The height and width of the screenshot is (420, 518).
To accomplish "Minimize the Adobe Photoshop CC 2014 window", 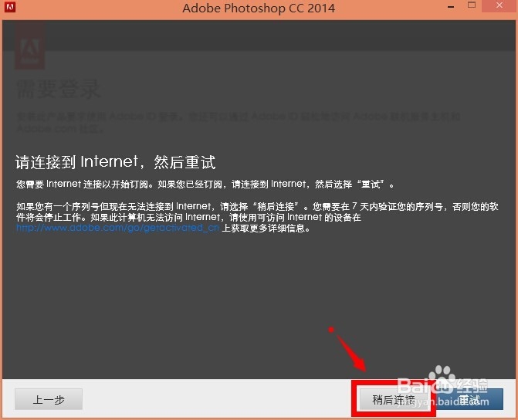I will pyautogui.click(x=451, y=6).
